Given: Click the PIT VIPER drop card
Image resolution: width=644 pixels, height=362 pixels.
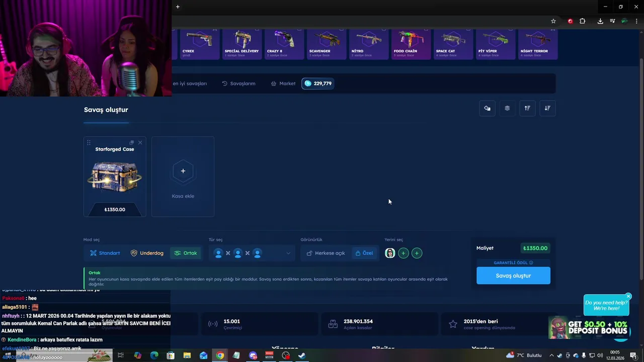Looking at the screenshot, I should tap(496, 44).
